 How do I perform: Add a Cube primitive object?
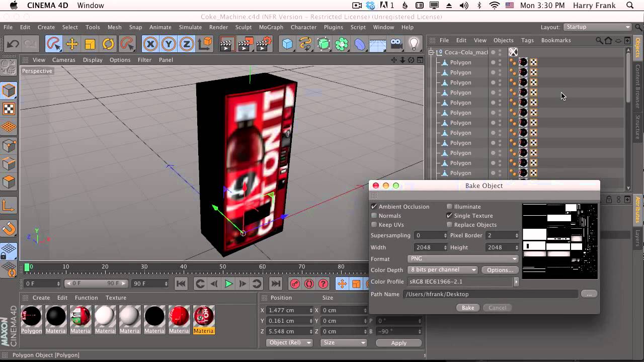pos(287,44)
